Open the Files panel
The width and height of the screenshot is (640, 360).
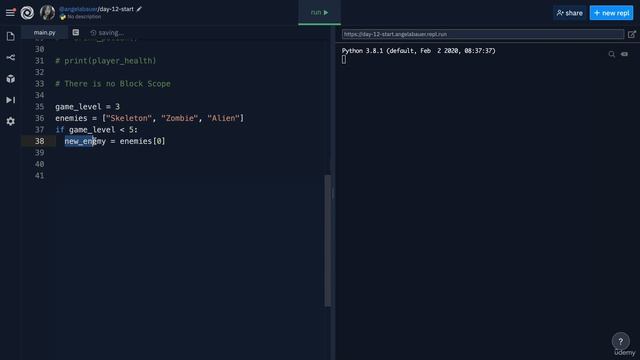click(x=11, y=36)
